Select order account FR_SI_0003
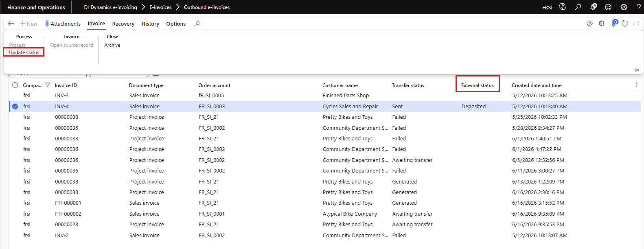The height and width of the screenshot is (249, 644). coord(212,106)
